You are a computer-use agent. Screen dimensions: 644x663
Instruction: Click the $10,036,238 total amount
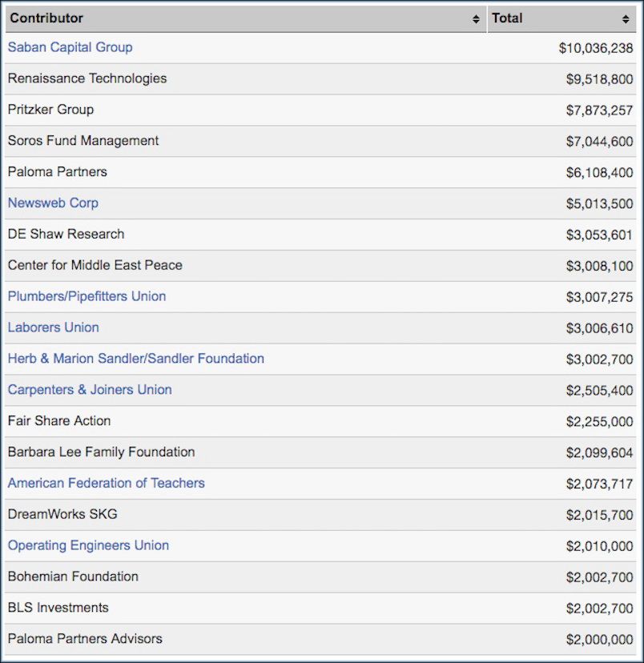595,48
